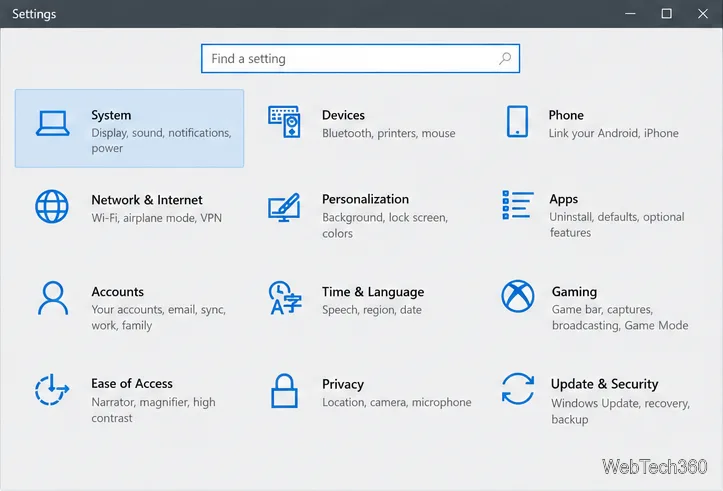The width and height of the screenshot is (723, 491).
Task: Open Accounts settings title
Action: point(118,291)
